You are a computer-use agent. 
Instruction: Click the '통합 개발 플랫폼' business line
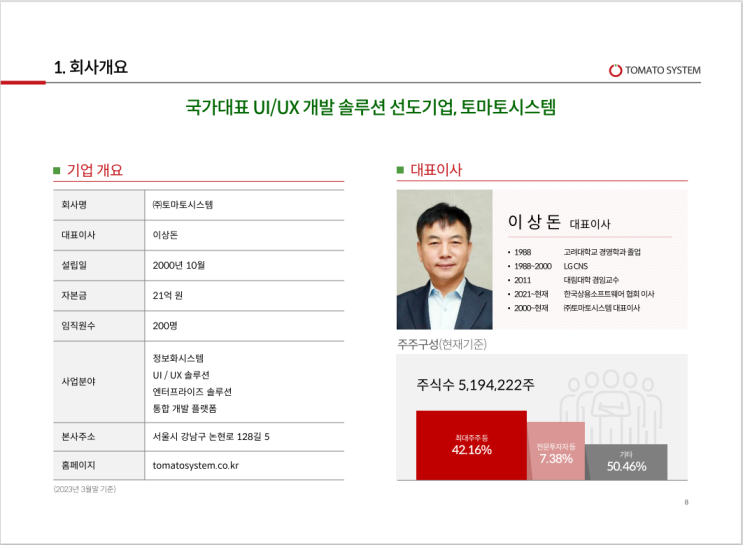184,409
